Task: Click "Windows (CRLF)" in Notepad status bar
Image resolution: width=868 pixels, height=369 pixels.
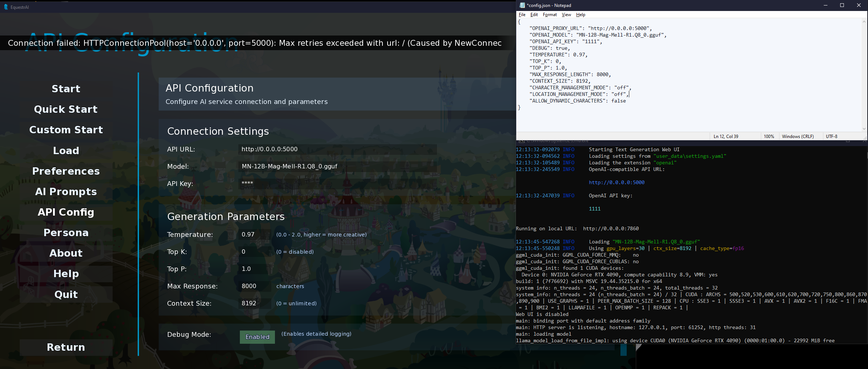Action: 798,137
